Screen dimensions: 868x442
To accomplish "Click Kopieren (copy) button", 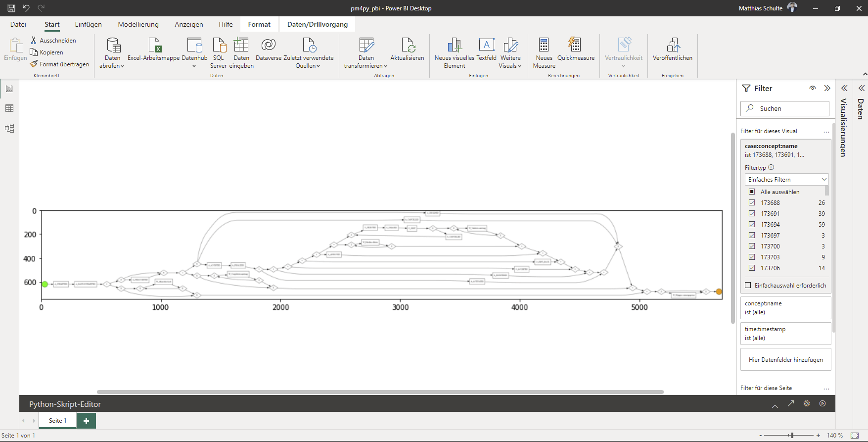I will click(46, 52).
